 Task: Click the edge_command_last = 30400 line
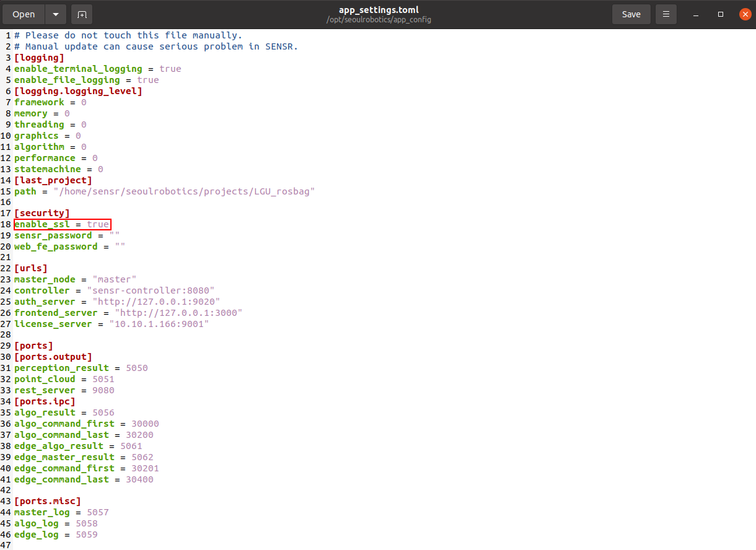click(x=84, y=479)
